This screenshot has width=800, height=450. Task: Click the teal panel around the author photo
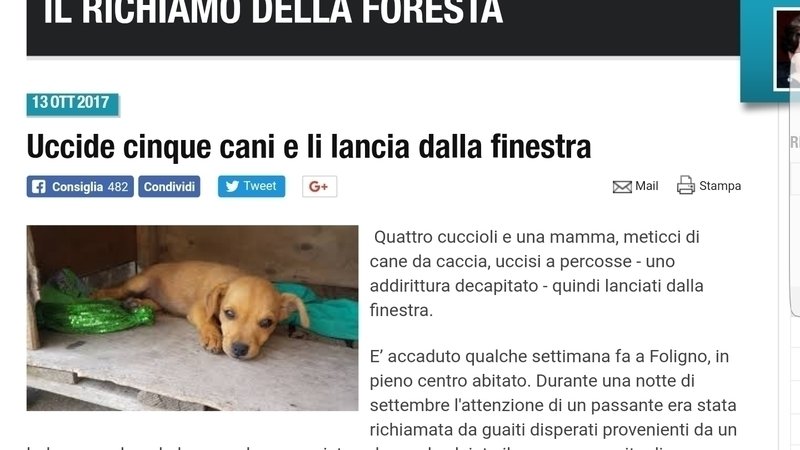coord(770,50)
